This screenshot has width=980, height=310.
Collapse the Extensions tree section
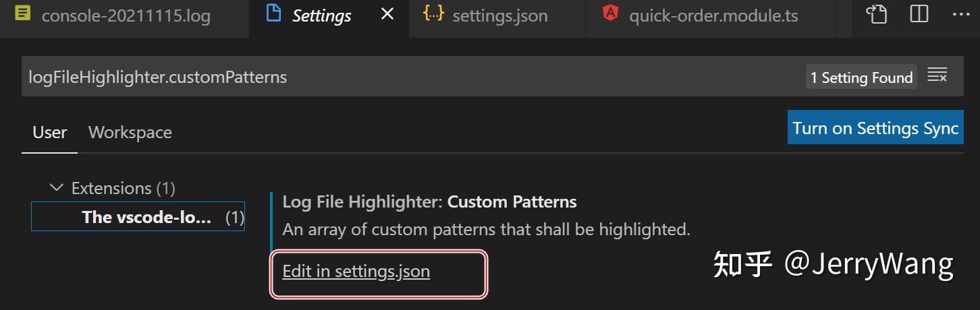(x=57, y=188)
